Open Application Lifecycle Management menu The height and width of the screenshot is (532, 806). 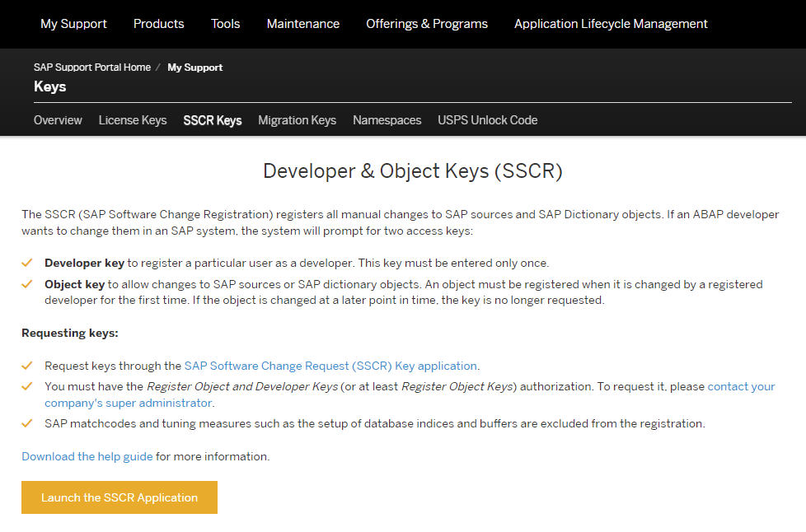pos(611,24)
